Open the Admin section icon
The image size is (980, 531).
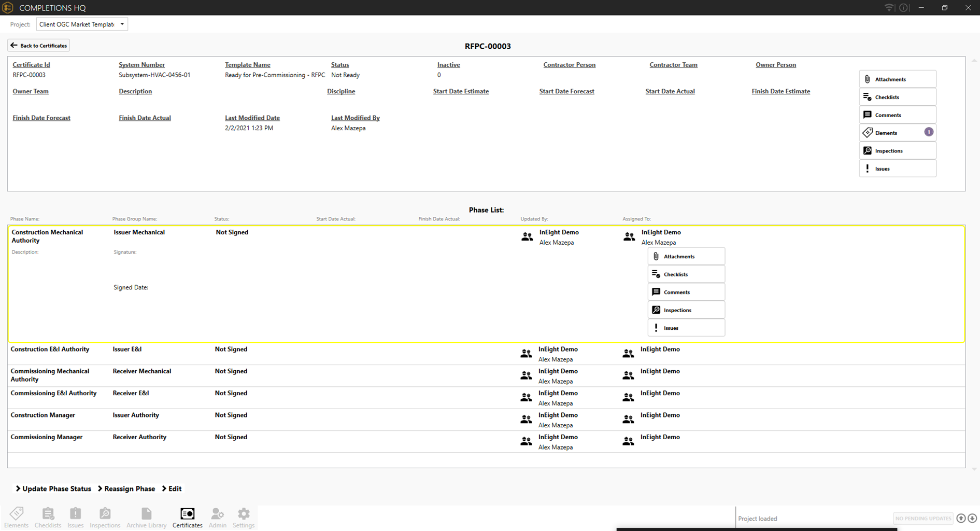217,518
